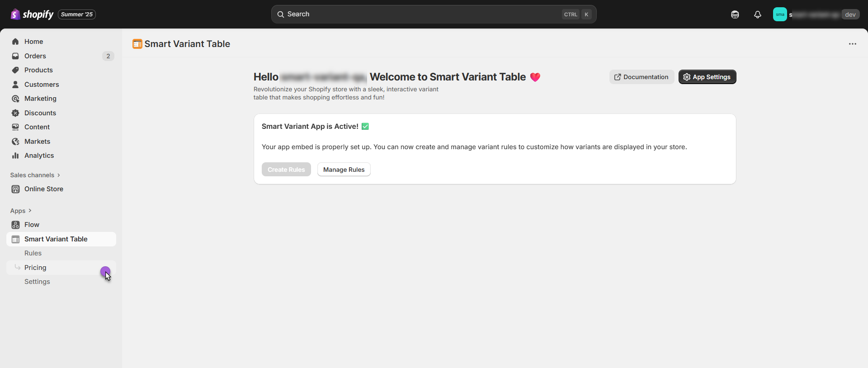Open the Summer '25 edition badge
The width and height of the screenshot is (868, 368).
pos(77,14)
